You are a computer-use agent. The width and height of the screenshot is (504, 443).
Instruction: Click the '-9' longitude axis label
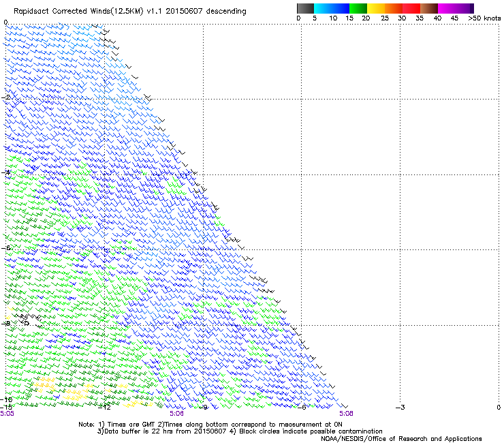[203, 408]
